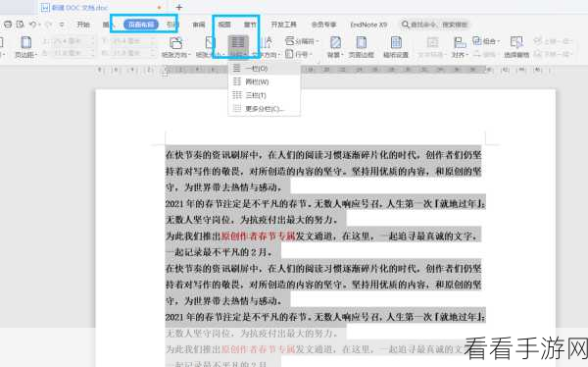Open the 组合 group dropdown
The image size is (588, 367).
coord(486,41)
